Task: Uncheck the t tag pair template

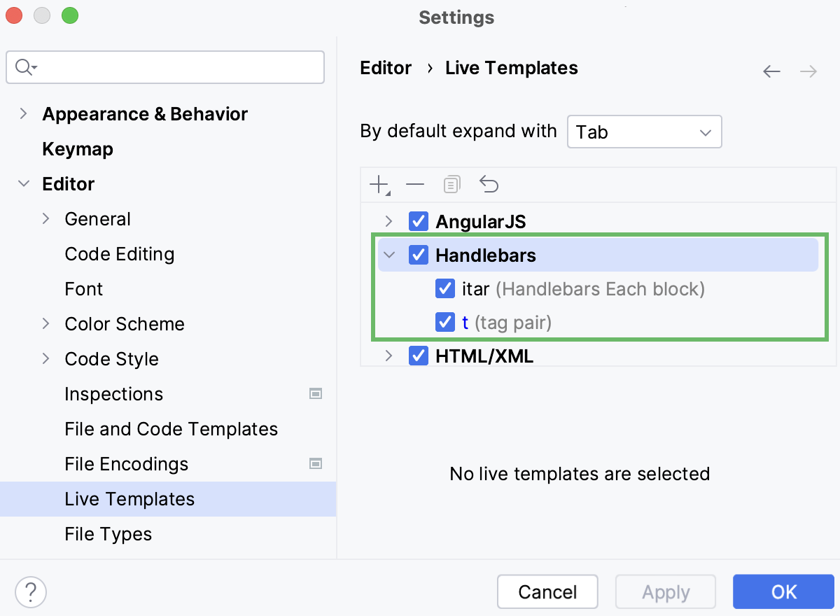Action: coord(445,322)
